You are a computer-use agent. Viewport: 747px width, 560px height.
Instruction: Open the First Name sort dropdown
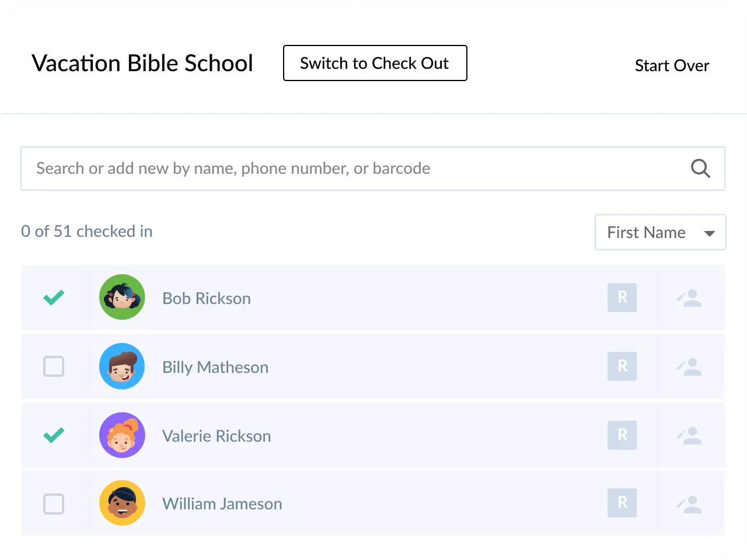660,232
